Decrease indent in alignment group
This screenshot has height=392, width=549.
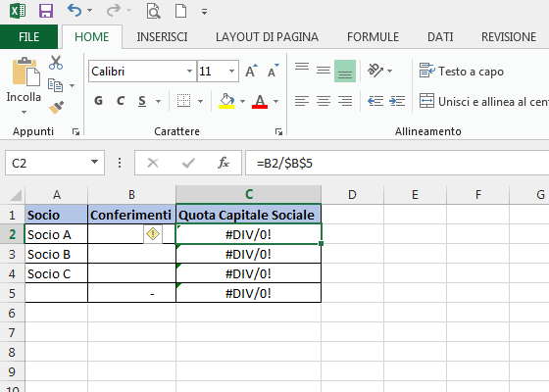click(x=375, y=102)
